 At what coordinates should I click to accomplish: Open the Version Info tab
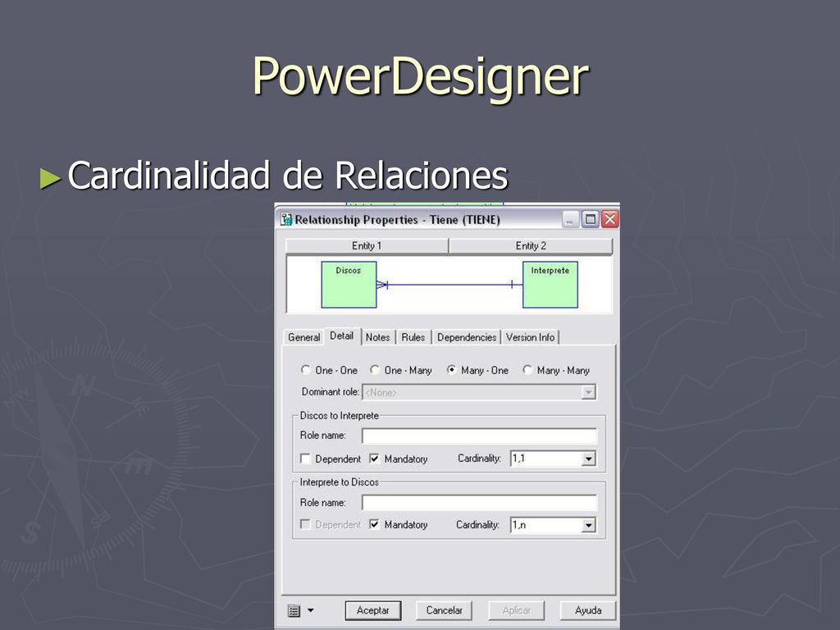[x=531, y=337]
